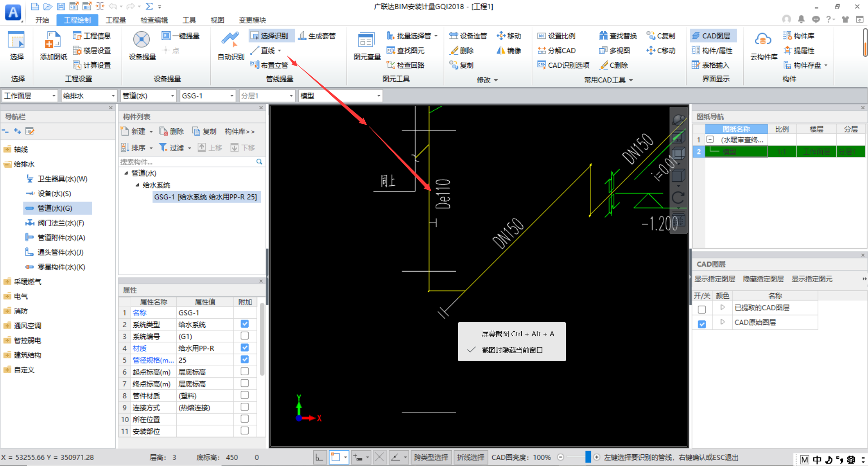Expand the 常用CAD工具 group arrow

click(631, 80)
